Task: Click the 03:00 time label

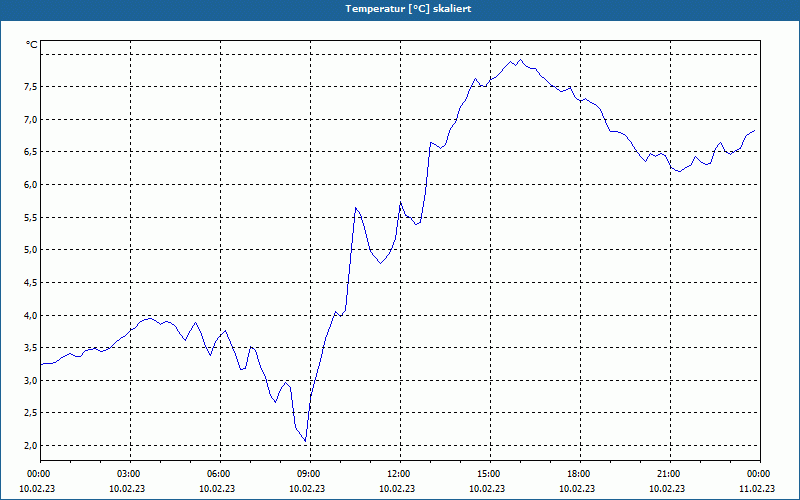Action: click(131, 474)
